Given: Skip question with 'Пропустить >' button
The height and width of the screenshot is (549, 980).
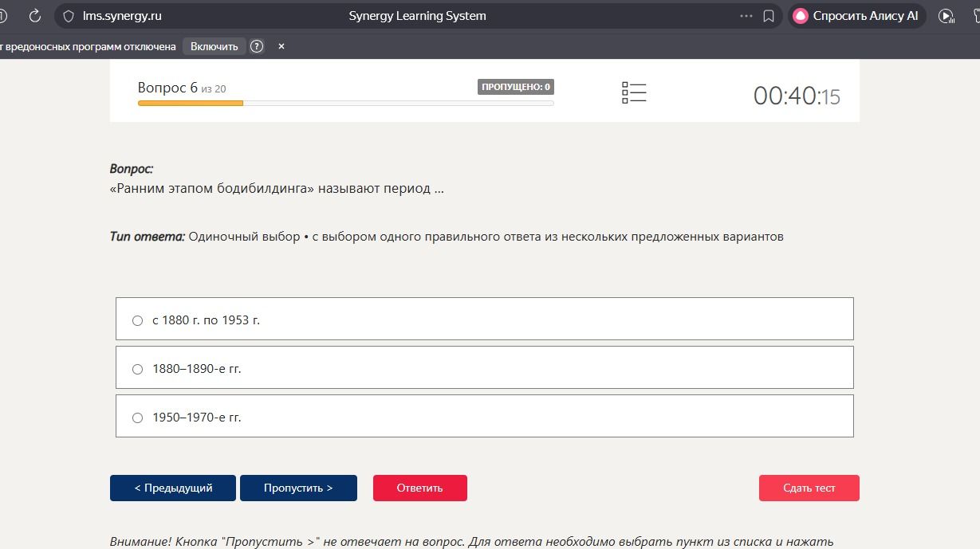Looking at the screenshot, I should pos(298,488).
